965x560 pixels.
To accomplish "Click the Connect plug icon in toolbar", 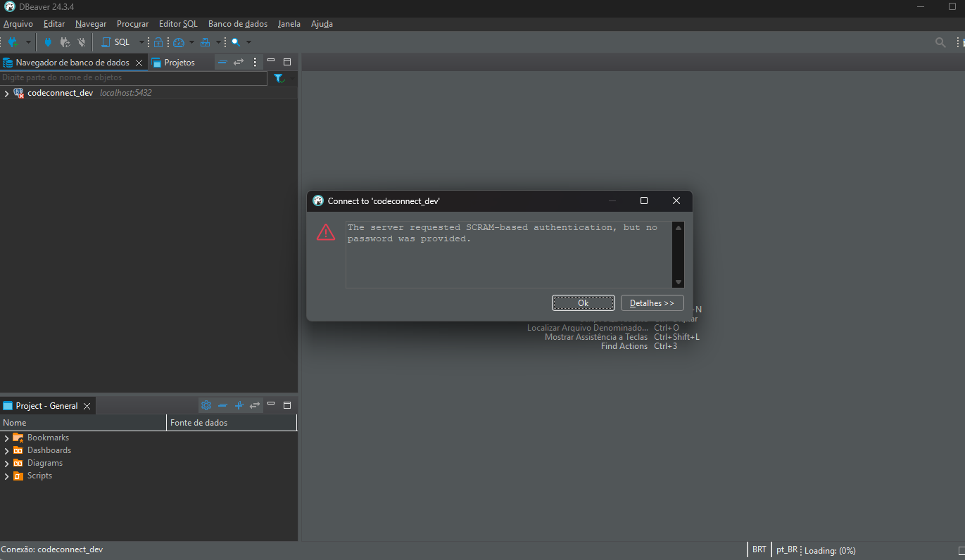I will pyautogui.click(x=48, y=42).
